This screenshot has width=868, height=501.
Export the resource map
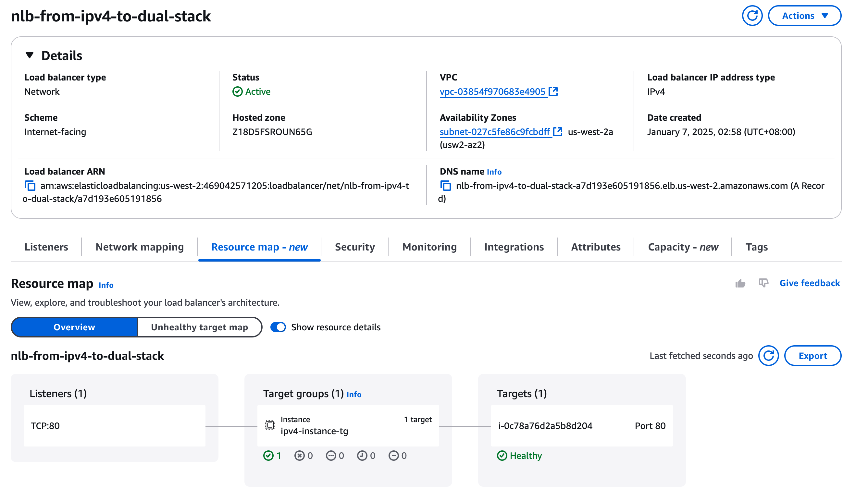(x=812, y=356)
